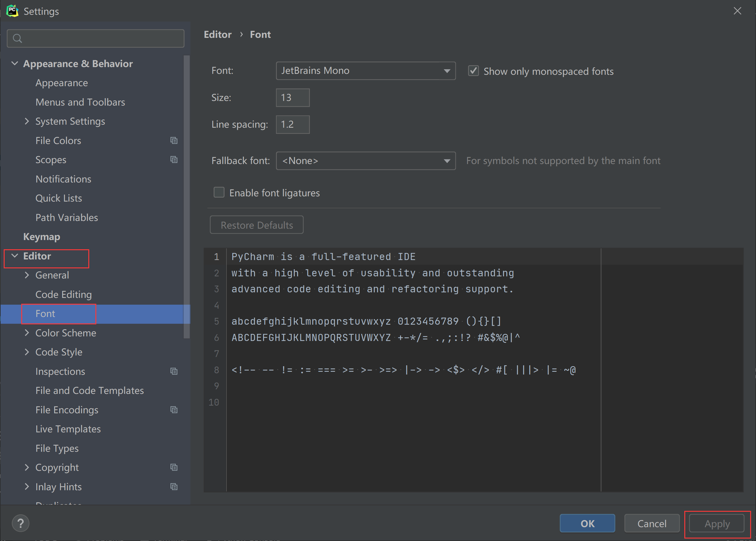
Task: Open Inspections settings page
Action: pos(60,371)
